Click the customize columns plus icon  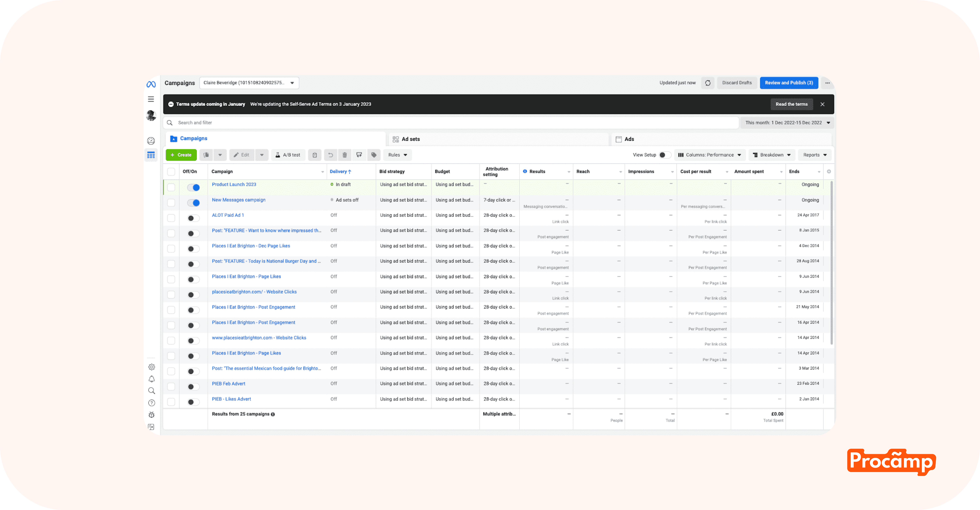[x=829, y=171]
